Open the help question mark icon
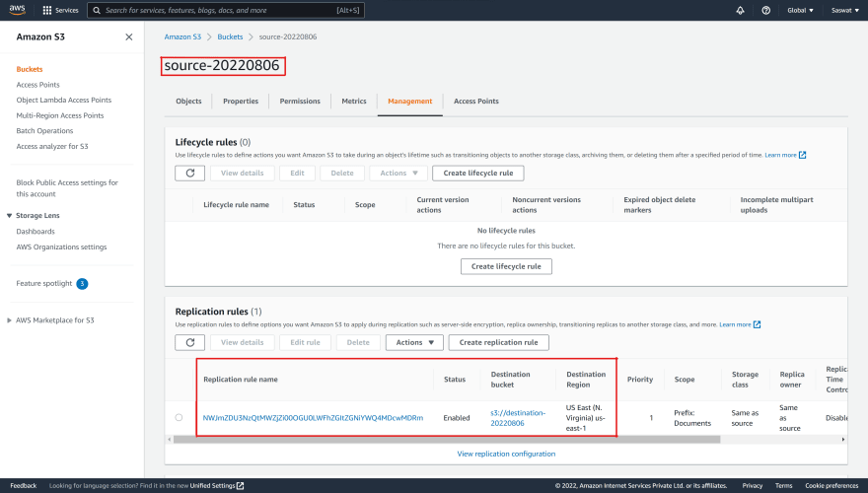This screenshot has height=493, width=868. (766, 10)
